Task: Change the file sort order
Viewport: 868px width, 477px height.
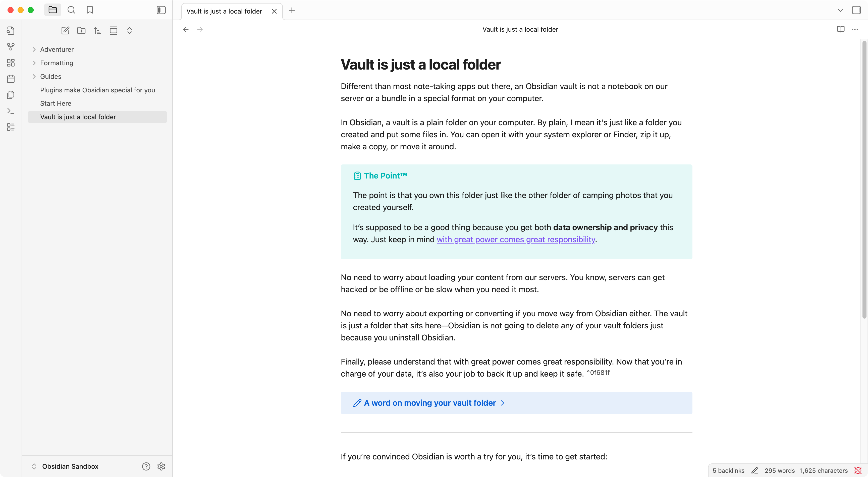Action: point(97,31)
